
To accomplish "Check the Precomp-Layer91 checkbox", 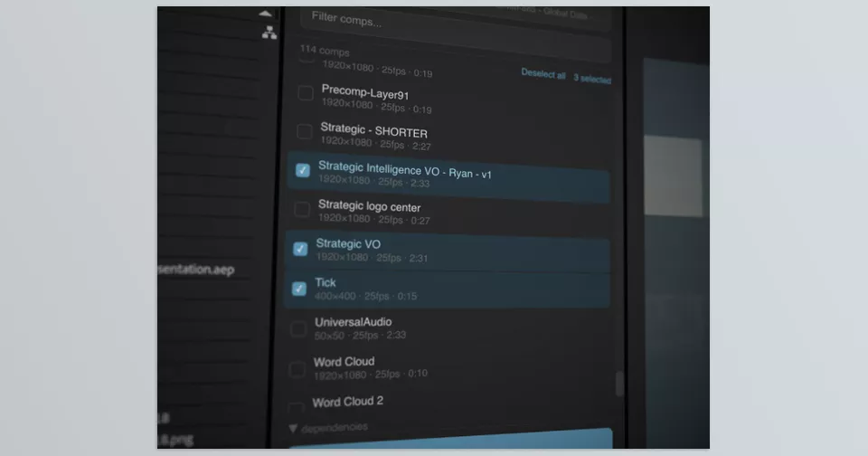I will 306,92.
